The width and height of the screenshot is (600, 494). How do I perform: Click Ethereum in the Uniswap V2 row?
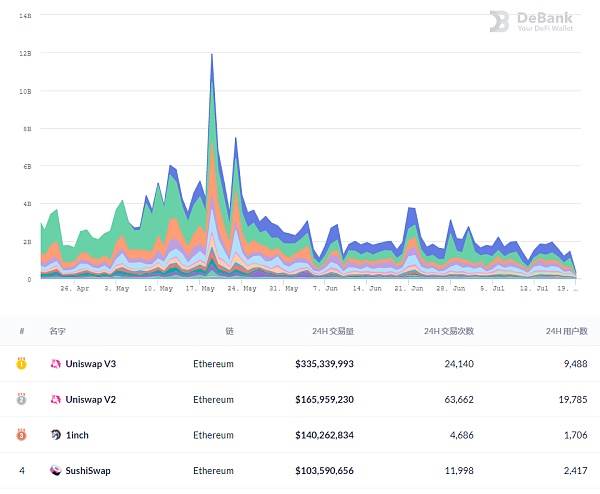pos(213,399)
